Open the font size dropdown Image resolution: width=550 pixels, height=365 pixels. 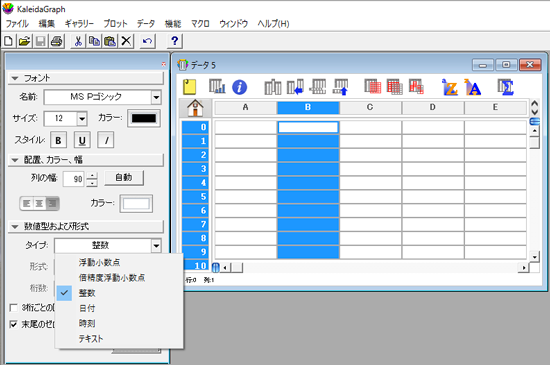pyautogui.click(x=82, y=119)
